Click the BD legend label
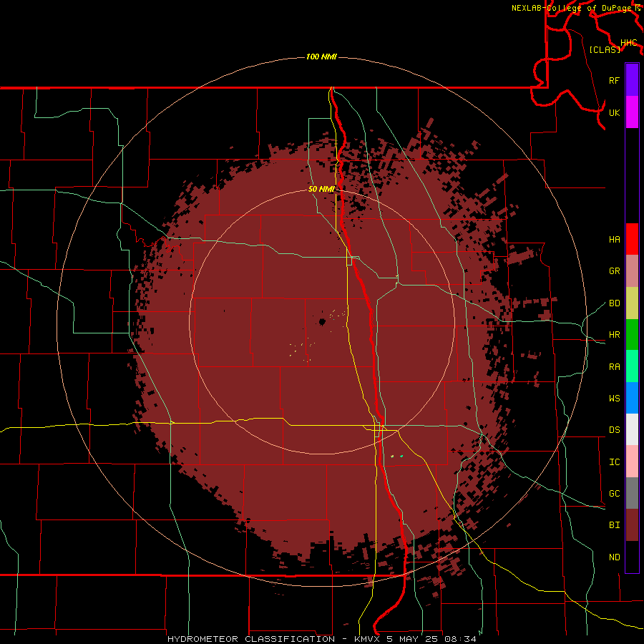This screenshot has height=644, width=644. [615, 303]
